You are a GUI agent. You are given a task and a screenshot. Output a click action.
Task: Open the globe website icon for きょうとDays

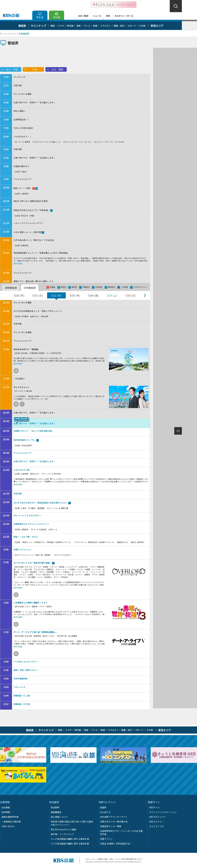(x=16, y=404)
